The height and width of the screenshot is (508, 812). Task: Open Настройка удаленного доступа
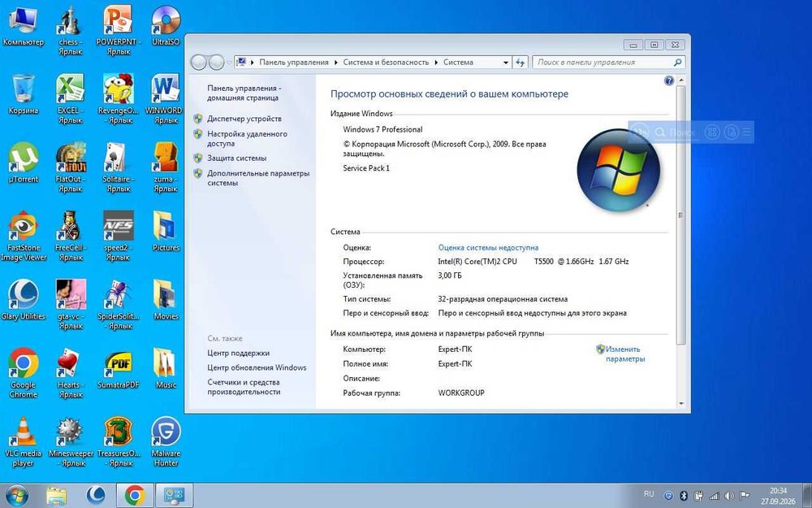click(x=247, y=138)
